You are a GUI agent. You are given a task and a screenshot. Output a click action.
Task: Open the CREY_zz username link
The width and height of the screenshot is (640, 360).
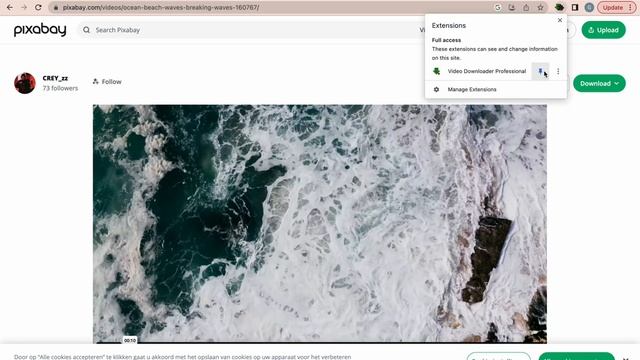pos(55,78)
